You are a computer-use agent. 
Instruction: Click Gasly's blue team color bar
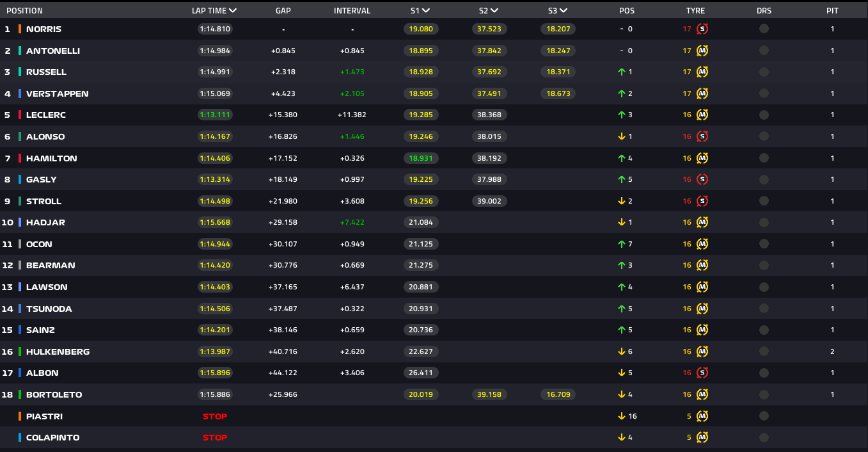click(20, 180)
